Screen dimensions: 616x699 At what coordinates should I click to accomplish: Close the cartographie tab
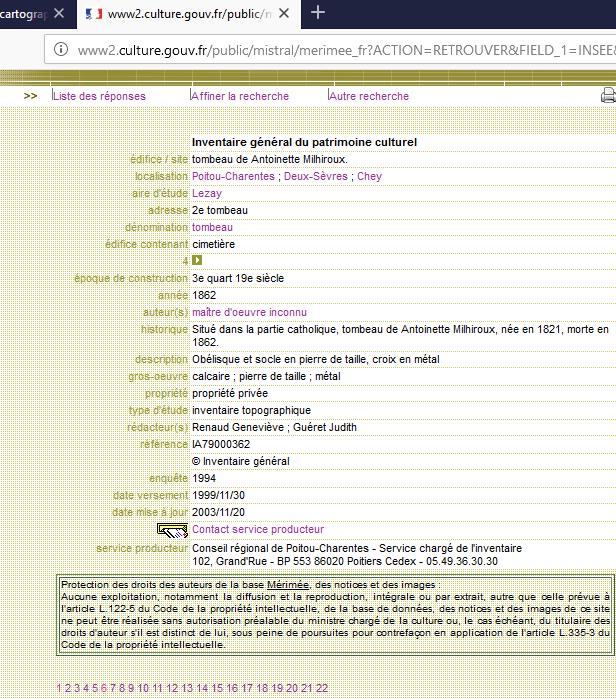pos(59,13)
